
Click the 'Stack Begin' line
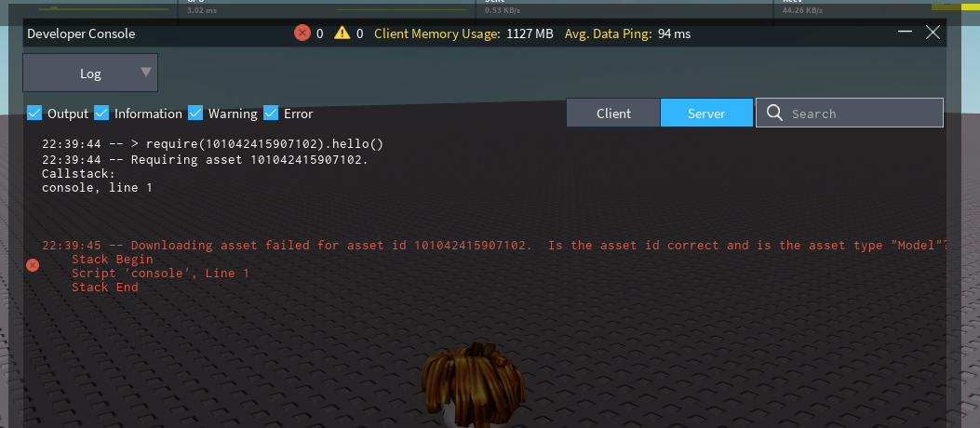tap(113, 260)
